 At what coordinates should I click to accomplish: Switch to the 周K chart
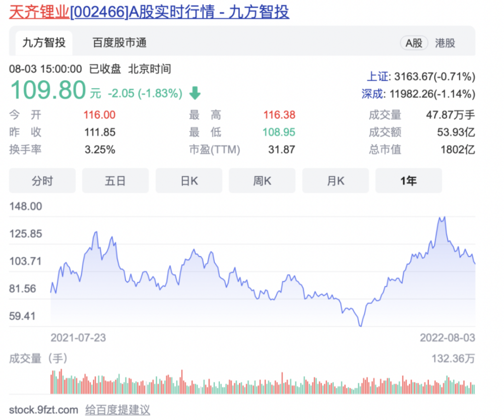262,181
